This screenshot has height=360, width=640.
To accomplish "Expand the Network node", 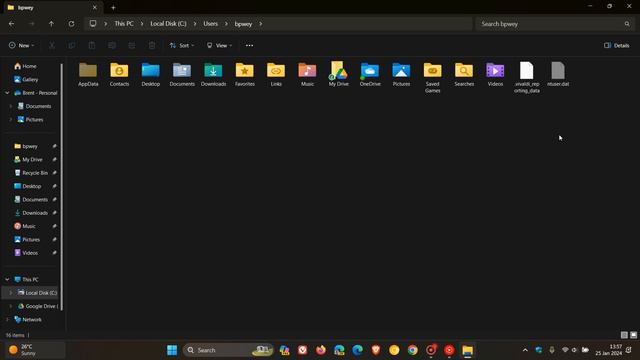I will tap(7, 320).
